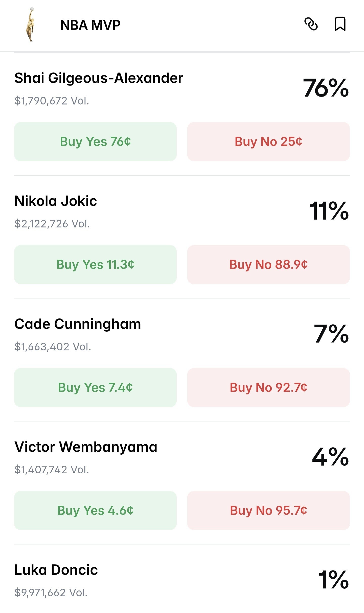This screenshot has height=613, width=364.
Task: Buy Yes 7.4¢ for Cade Cunningham
Action: click(x=95, y=388)
